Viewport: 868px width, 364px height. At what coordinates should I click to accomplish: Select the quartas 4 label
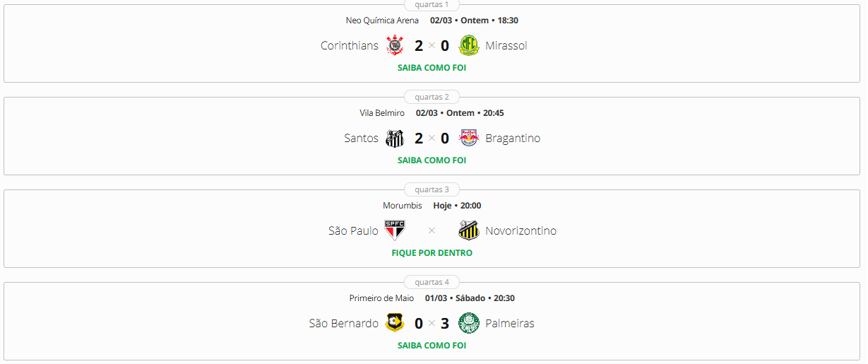[432, 282]
